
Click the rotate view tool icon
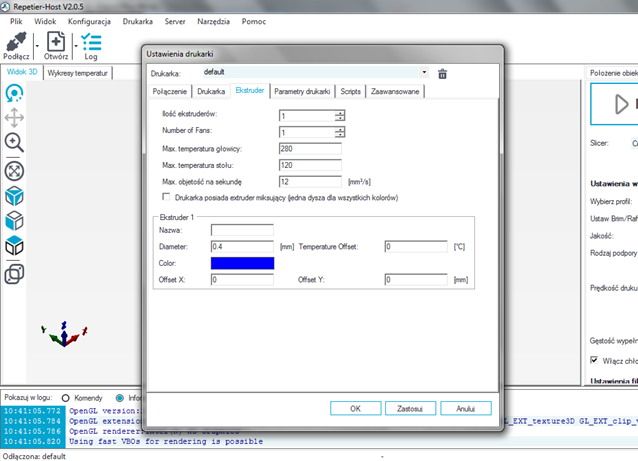[x=14, y=93]
